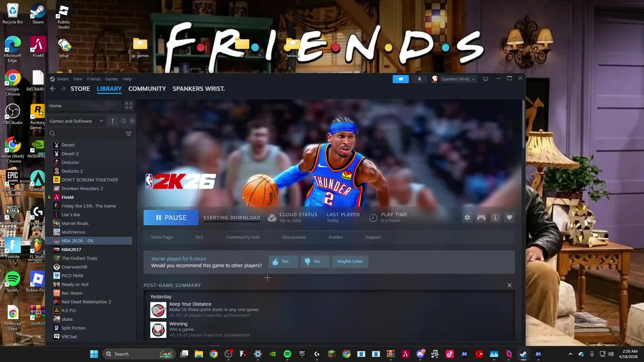The image size is (644, 362).
Task: Switch to the COMMUNITY tab
Action: point(147,88)
